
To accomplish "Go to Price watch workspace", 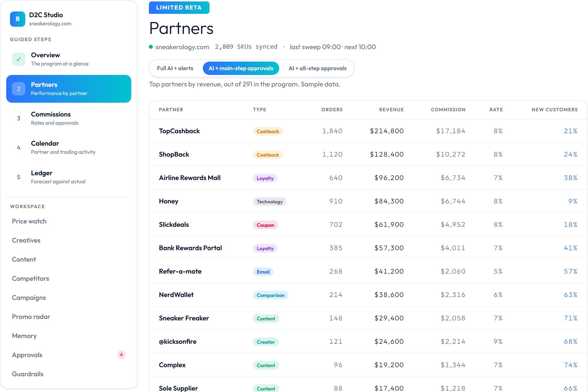I will [x=69, y=221].
